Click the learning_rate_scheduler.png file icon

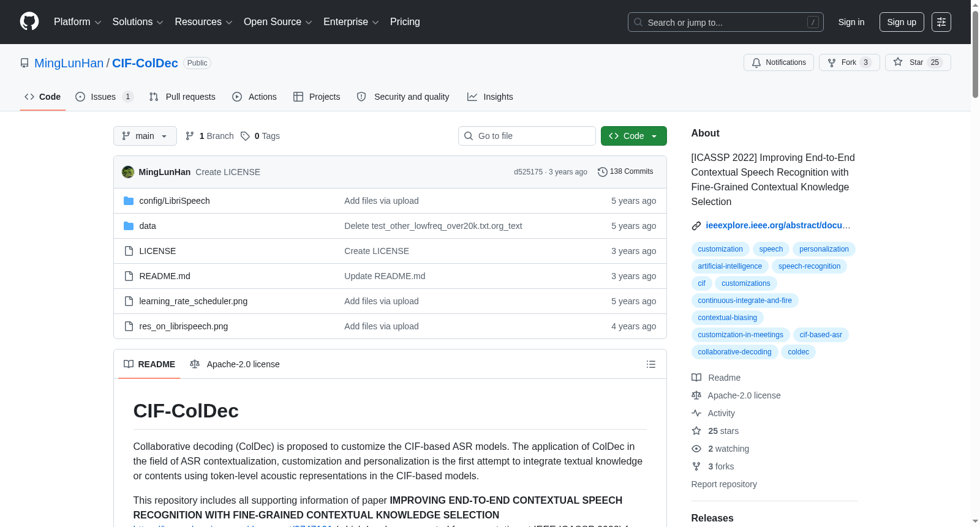pos(129,301)
